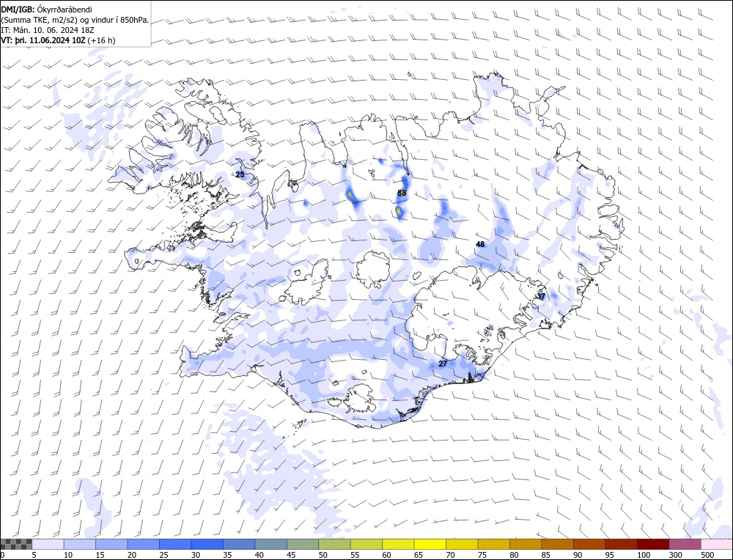Select the legend tick label '95'

610,555
